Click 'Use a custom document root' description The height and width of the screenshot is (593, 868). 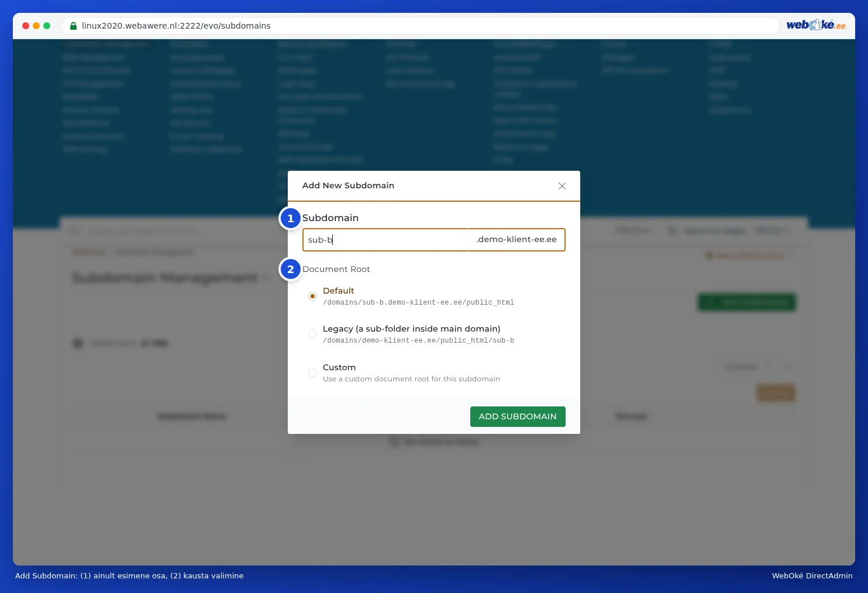click(x=411, y=379)
